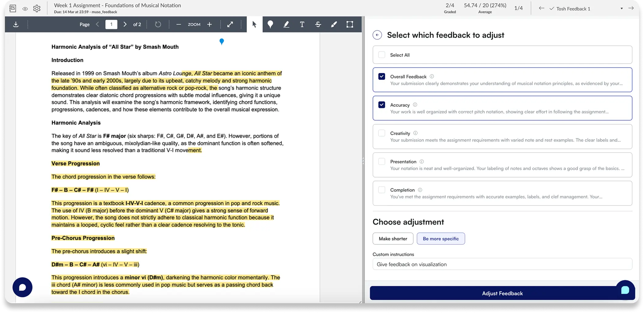Image resolution: width=644 pixels, height=313 pixels.
Task: Select the area rectangle annotation tool
Action: (x=350, y=24)
